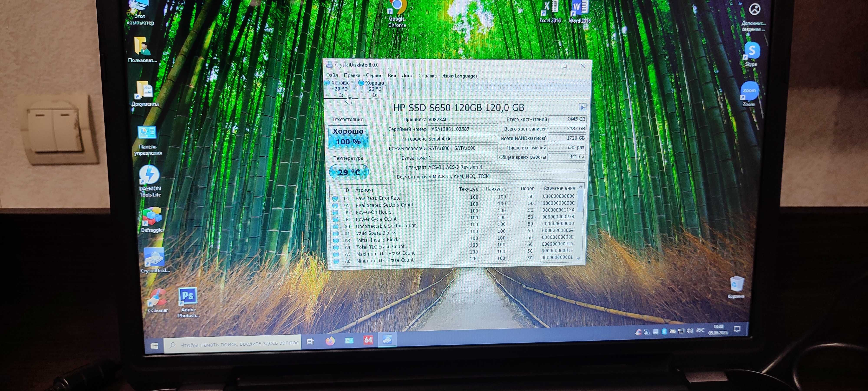Select the Power-On Hours row
Viewport: 868px width, 391px height.
[x=454, y=211]
